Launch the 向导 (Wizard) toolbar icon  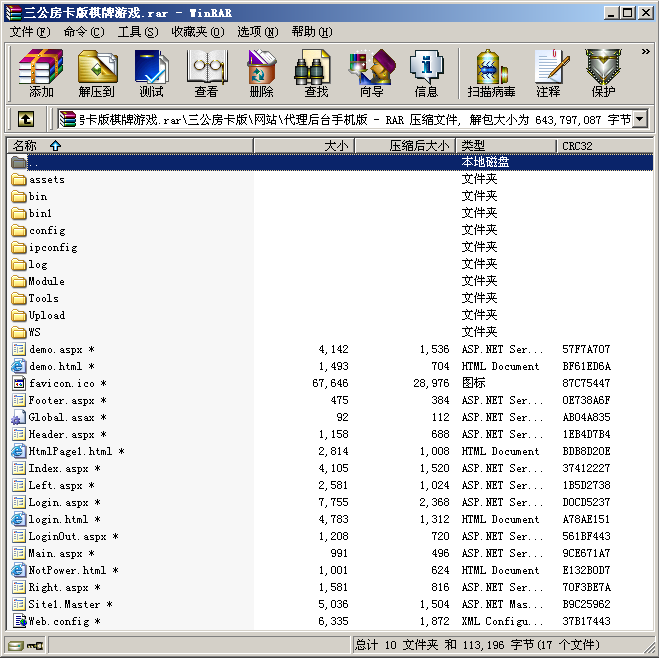pos(371,73)
